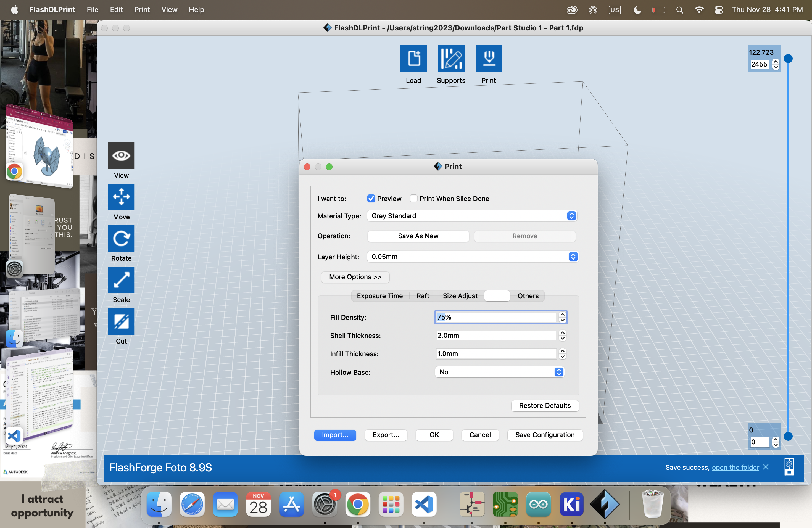Select the View eye tool
The width and height of the screenshot is (812, 528).
click(x=121, y=155)
